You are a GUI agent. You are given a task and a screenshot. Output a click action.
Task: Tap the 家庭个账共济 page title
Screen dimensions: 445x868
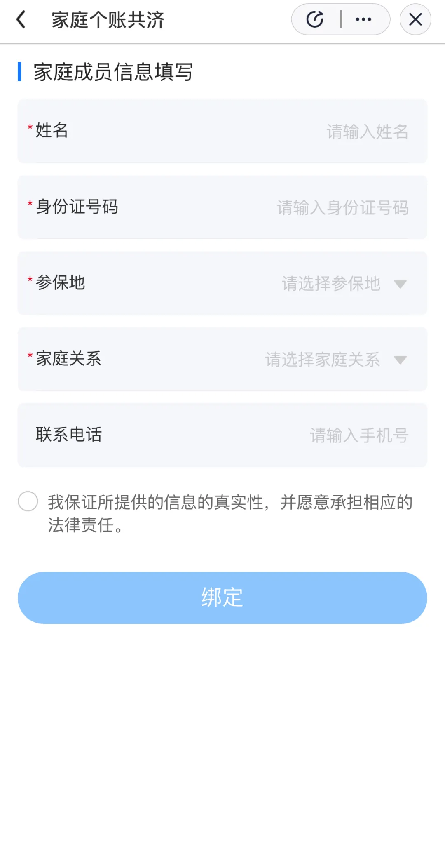(x=108, y=20)
